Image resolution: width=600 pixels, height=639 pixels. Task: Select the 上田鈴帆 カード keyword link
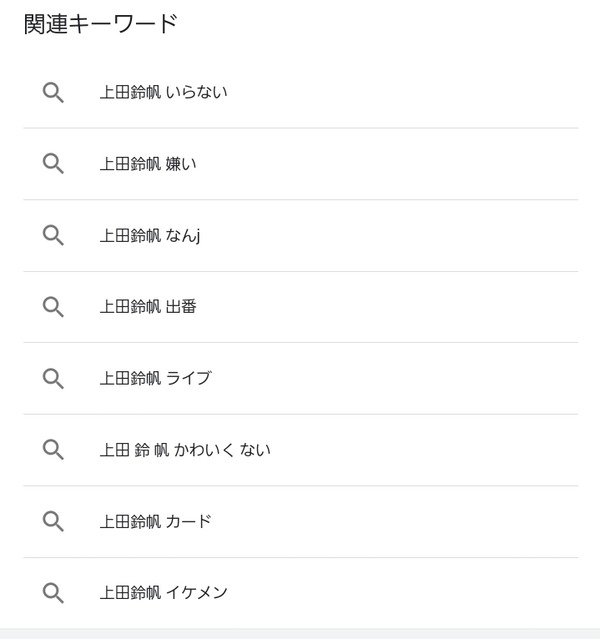click(x=156, y=522)
